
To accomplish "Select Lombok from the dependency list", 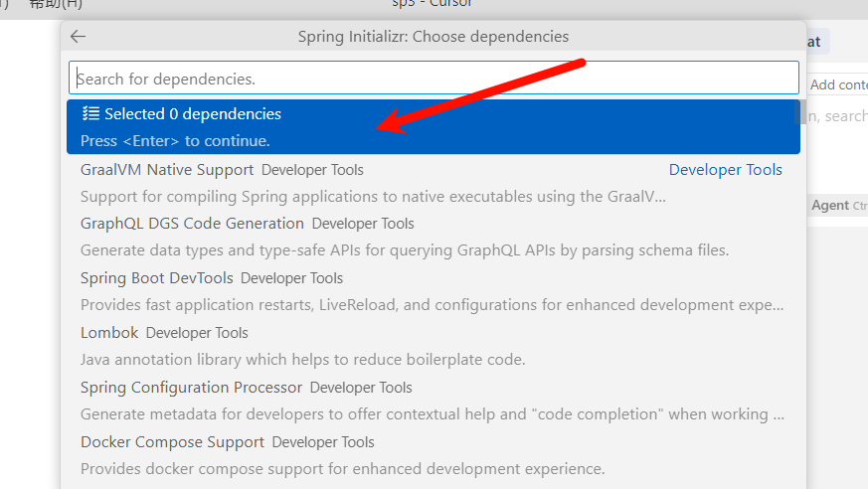I will pyautogui.click(x=434, y=346).
